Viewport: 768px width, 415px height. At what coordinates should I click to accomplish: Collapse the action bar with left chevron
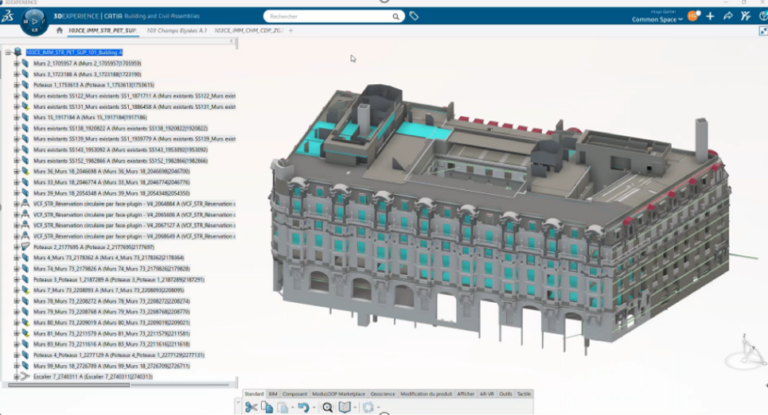pos(232,41)
